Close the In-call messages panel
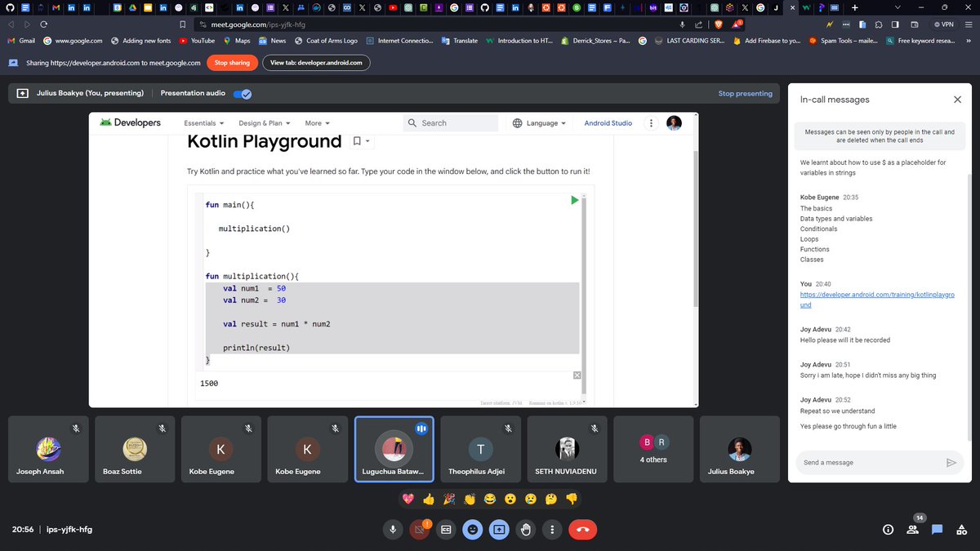Viewport: 980px width, 551px height. 957,100
